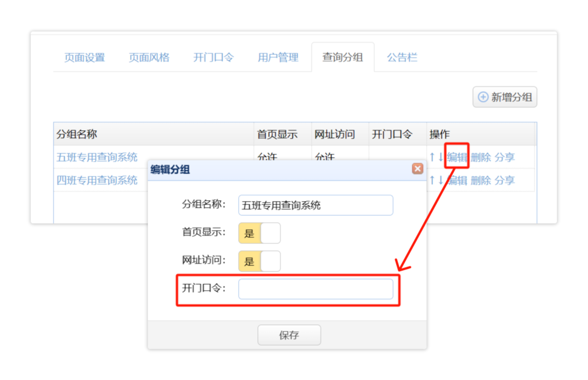Click the 分组名称 text field
This screenshot has width=588, height=380.
point(315,205)
